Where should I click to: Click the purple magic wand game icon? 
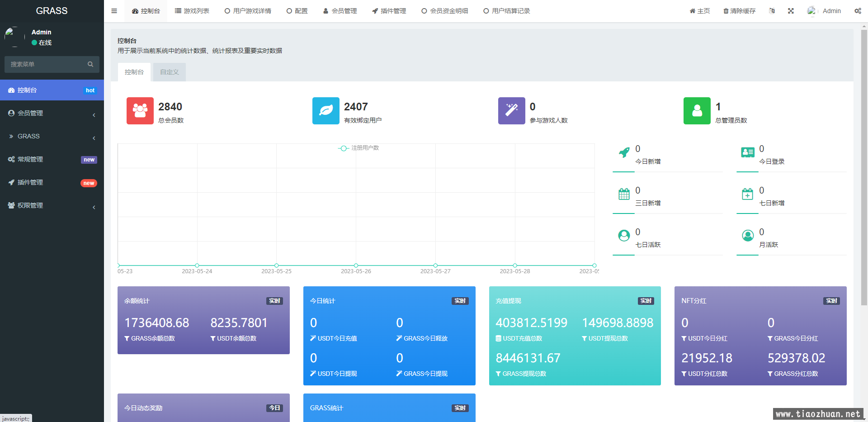tap(512, 111)
